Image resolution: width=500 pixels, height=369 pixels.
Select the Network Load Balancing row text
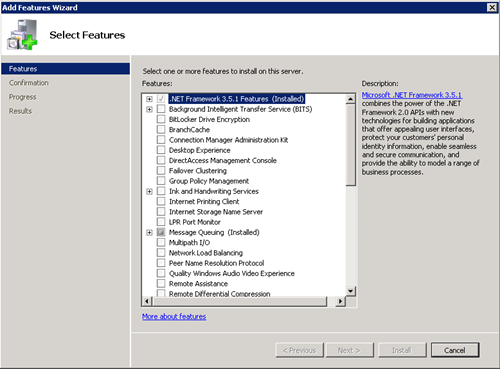point(206,253)
